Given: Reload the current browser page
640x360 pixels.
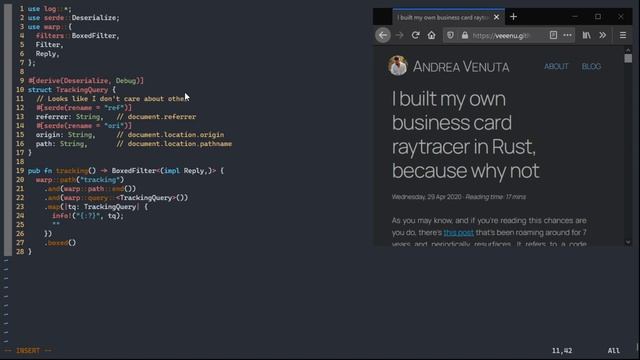Looking at the screenshot, I should pos(416,36).
